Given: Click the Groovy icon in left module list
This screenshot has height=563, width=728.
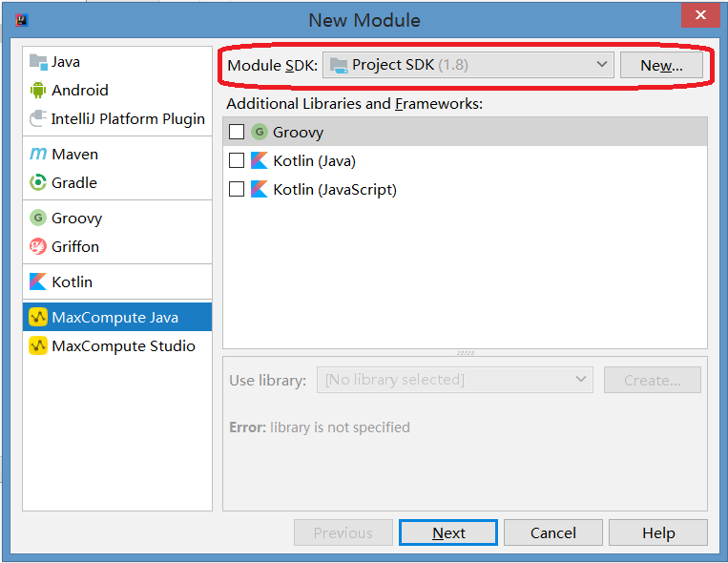Looking at the screenshot, I should tap(38, 218).
